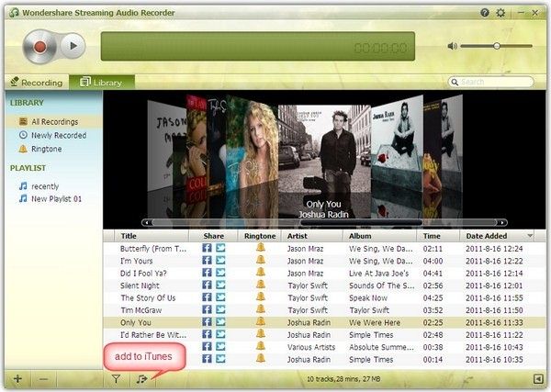The width and height of the screenshot is (551, 392).
Task: Select the Silent Night track title
Action: click(140, 286)
